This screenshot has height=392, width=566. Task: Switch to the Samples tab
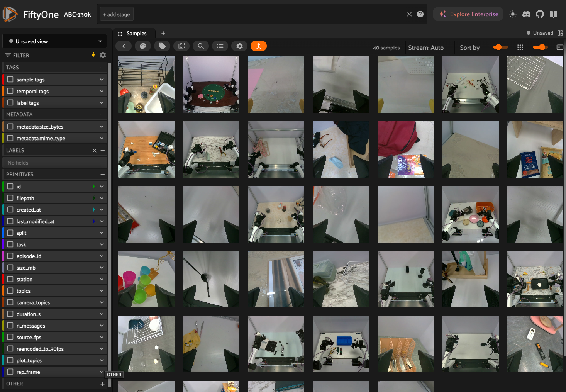tap(136, 34)
